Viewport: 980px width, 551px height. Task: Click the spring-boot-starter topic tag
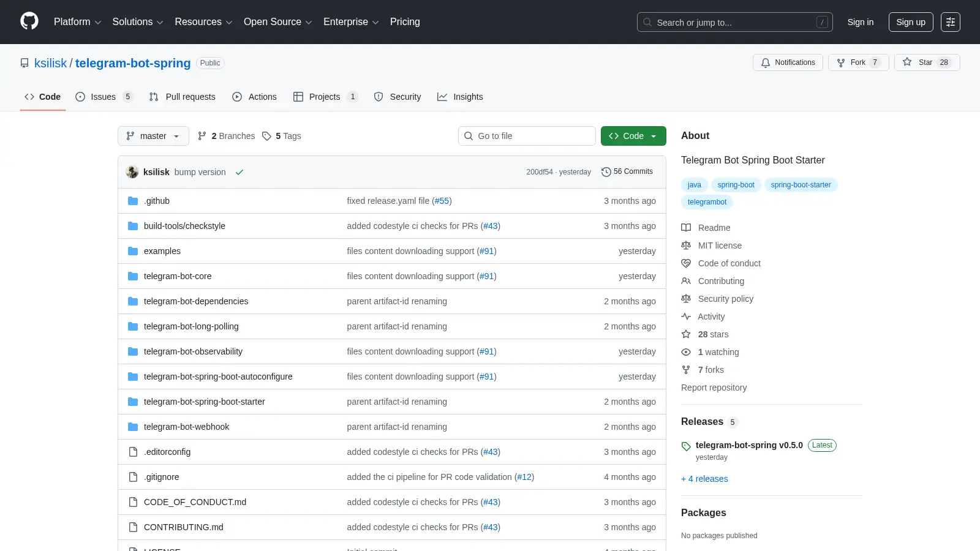coord(801,185)
